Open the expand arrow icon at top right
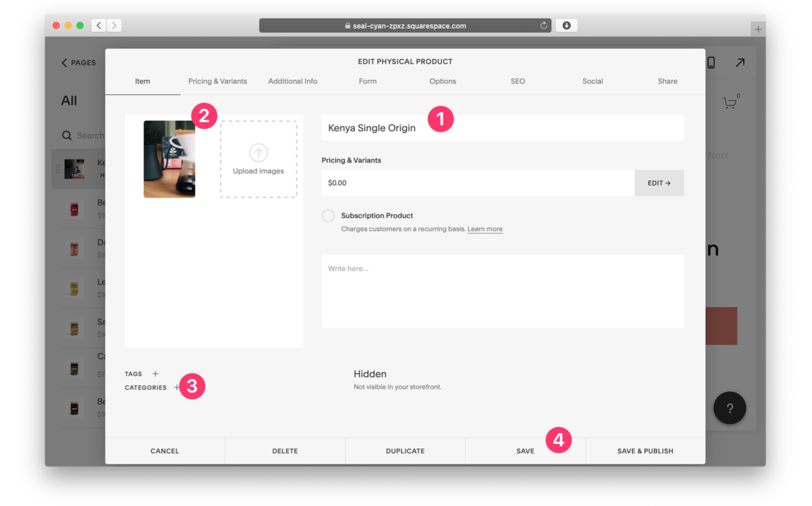812x506 pixels. tap(740, 62)
